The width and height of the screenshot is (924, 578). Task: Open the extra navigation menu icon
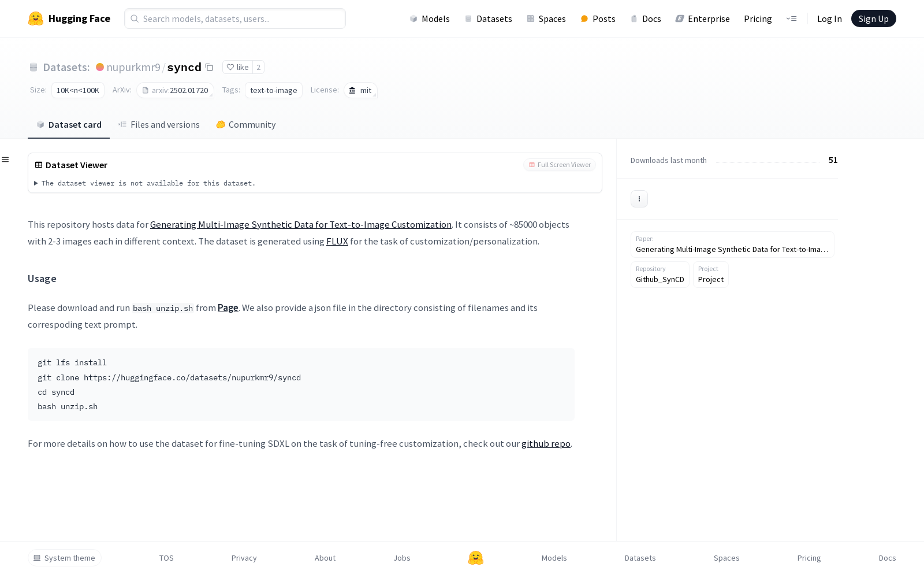[791, 18]
